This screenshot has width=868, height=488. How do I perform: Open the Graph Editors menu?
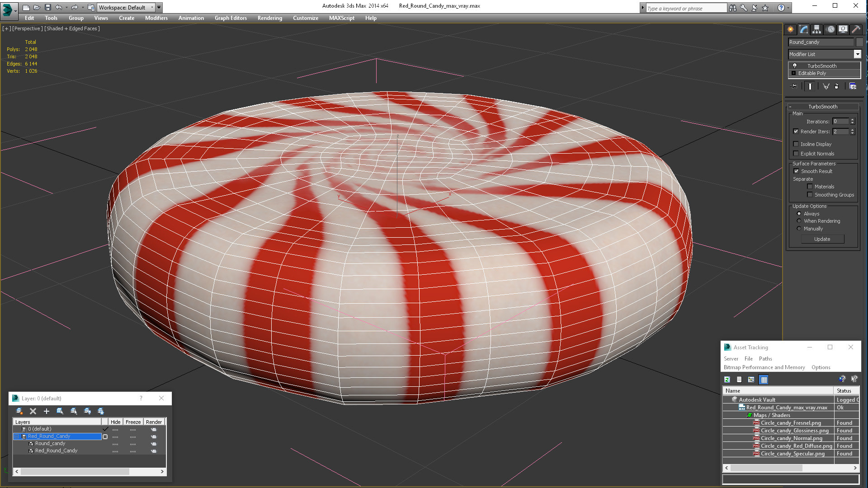click(x=231, y=18)
